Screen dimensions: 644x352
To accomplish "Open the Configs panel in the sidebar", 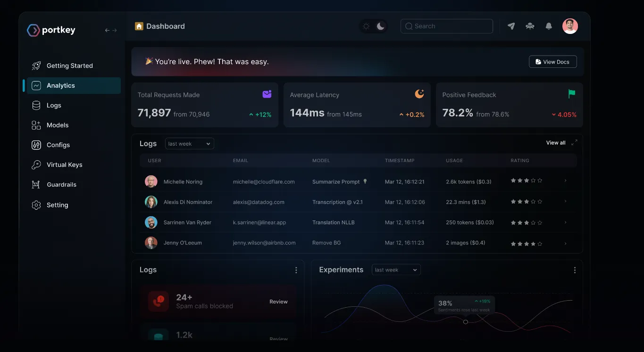I will [58, 145].
